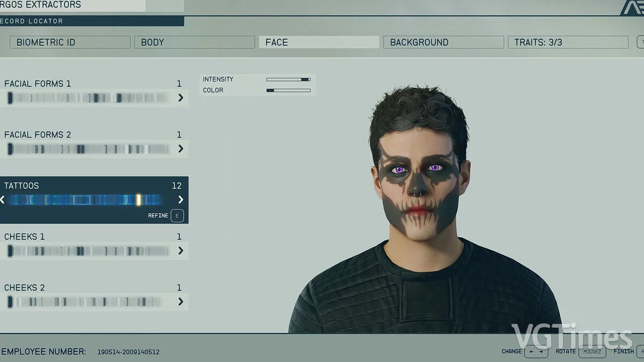The width and height of the screenshot is (644, 362).
Task: Click the Change arrows key icon
Action: pos(536,352)
